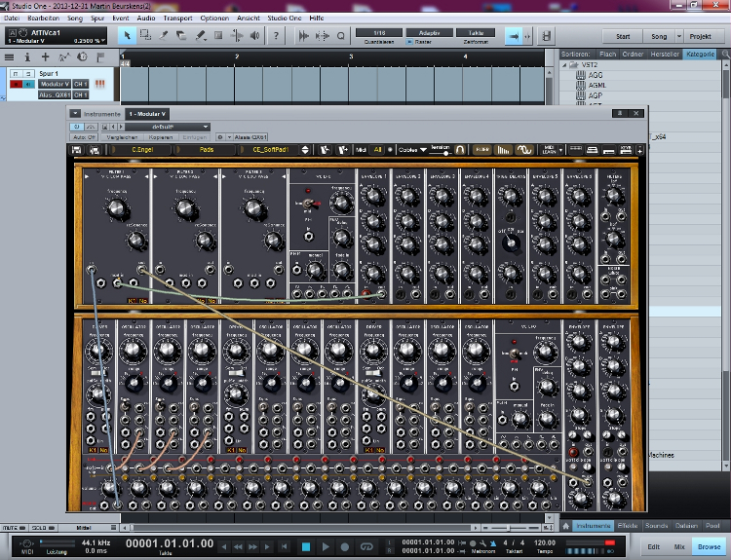Image resolution: width=731 pixels, height=560 pixels.
Task: Sort browser by Hersteller
Action: [x=665, y=54]
